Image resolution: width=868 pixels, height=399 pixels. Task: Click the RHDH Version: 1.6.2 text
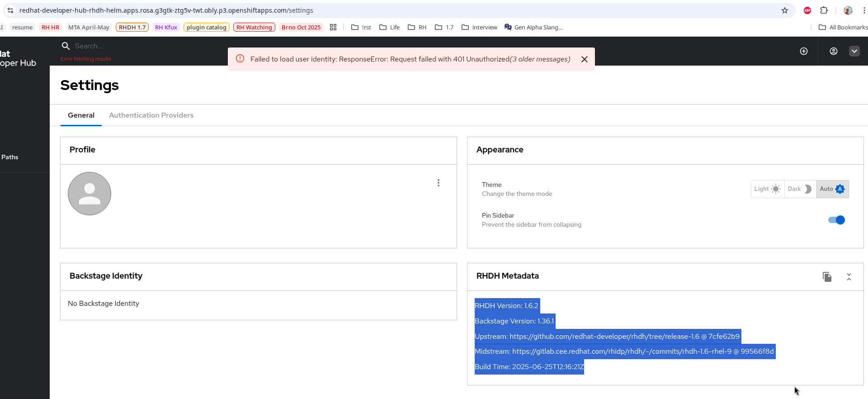tap(506, 306)
